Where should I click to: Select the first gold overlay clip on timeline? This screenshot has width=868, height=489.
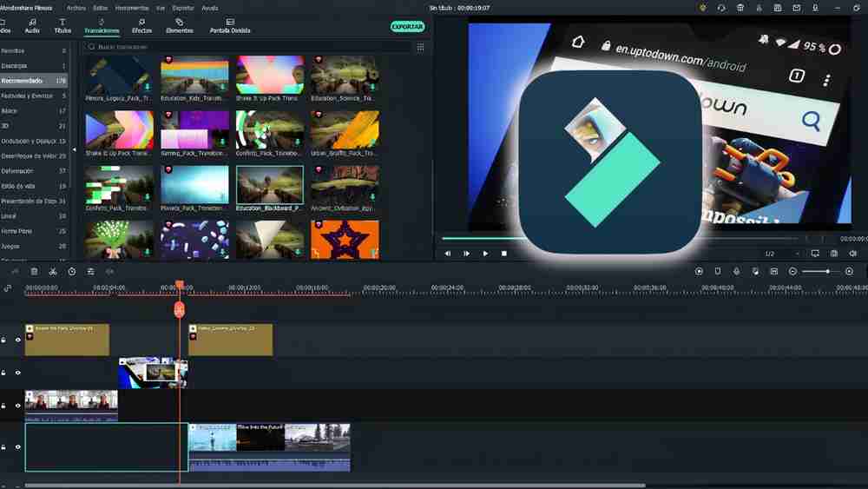pos(67,340)
